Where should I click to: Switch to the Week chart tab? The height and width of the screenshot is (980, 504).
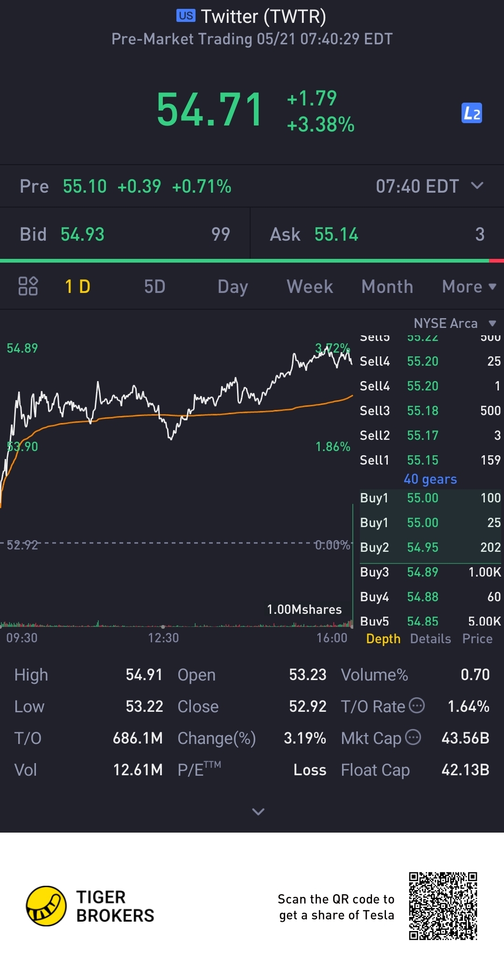pos(310,286)
